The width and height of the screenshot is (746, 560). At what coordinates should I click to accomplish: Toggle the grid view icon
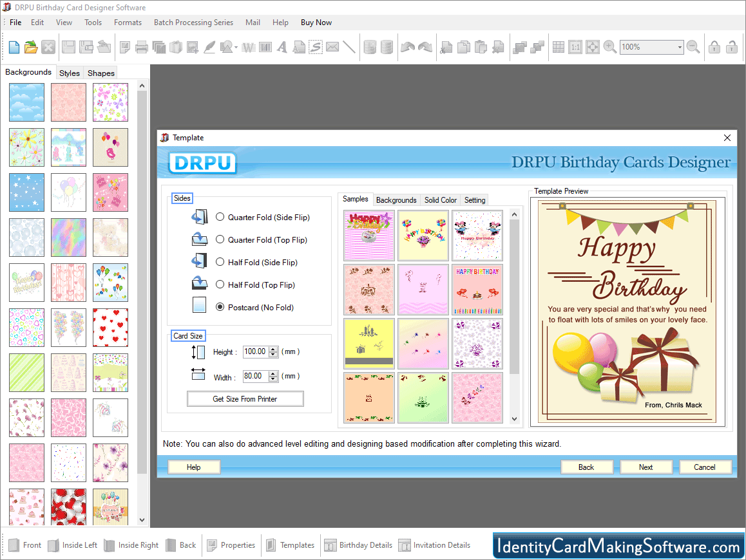[559, 47]
